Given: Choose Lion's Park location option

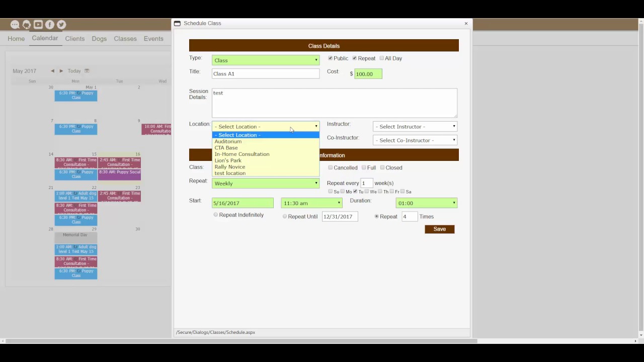Looking at the screenshot, I should (x=266, y=160).
